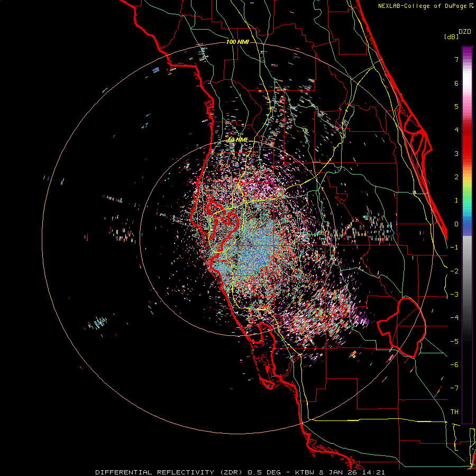Viewport: 476px width, 476px height.
Task: Click the DZD legend title
Action: point(465,32)
